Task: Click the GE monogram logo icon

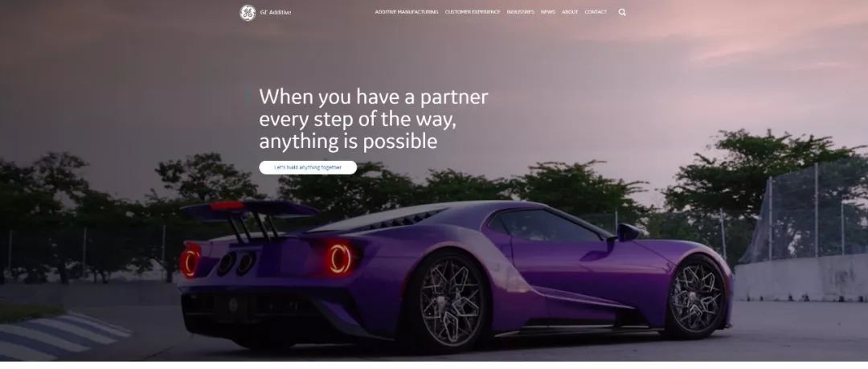Action: (x=248, y=12)
